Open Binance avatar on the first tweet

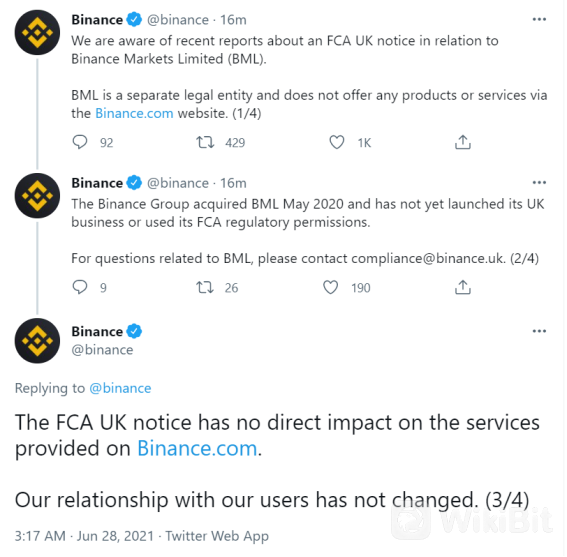coord(37,33)
